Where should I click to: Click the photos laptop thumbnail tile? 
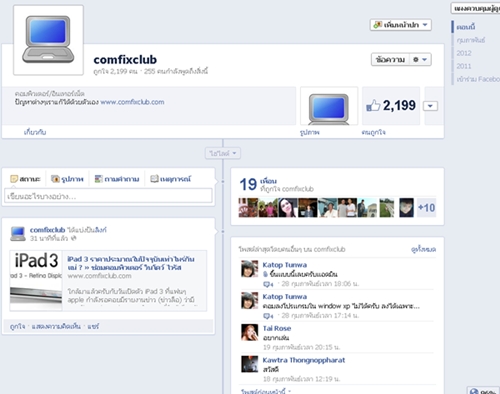329,106
